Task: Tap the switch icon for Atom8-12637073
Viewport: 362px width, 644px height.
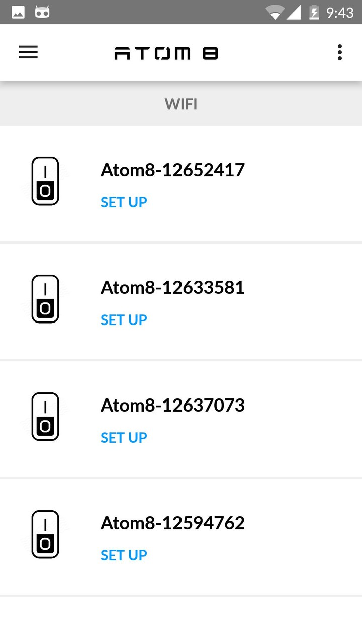Action: coord(45,417)
